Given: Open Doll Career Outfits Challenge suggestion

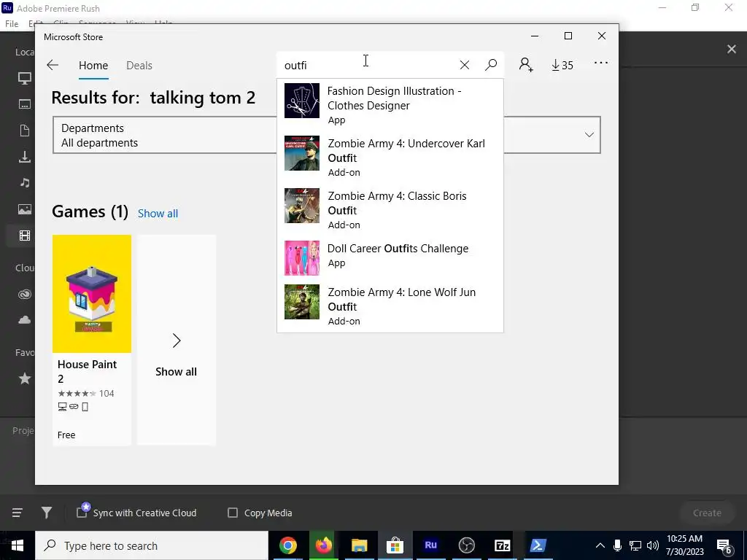Looking at the screenshot, I should tap(390, 257).
